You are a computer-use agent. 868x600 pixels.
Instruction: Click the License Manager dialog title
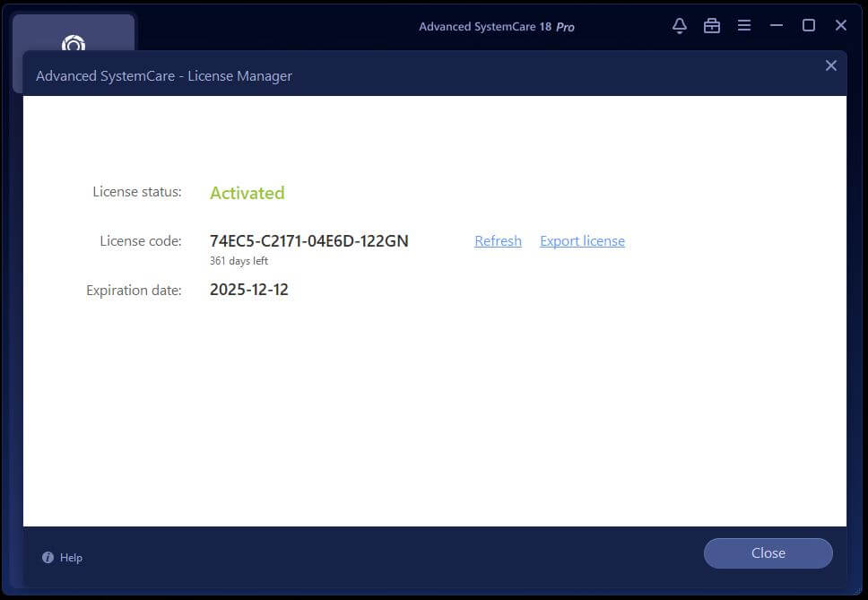coord(164,76)
